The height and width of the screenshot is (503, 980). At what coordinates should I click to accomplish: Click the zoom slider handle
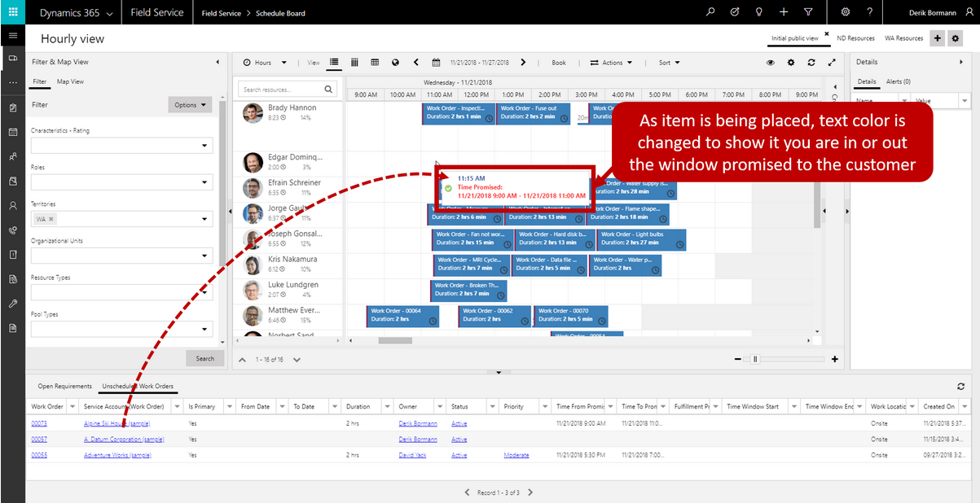click(755, 359)
